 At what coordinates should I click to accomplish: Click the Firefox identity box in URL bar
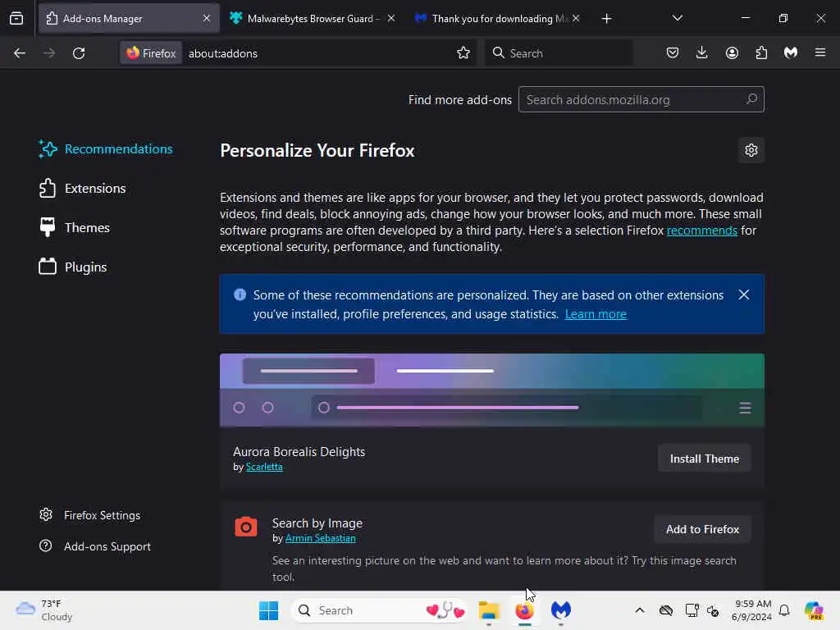pos(151,53)
